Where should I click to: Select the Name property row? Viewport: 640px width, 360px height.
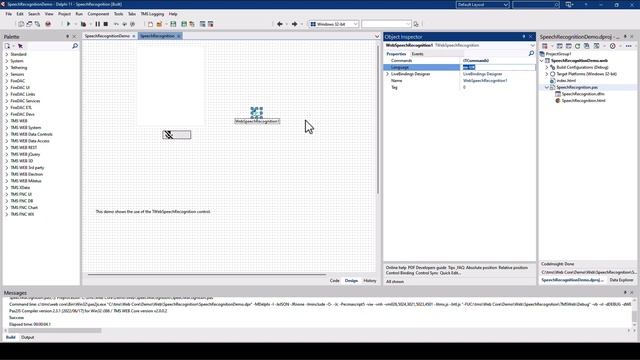coord(459,80)
